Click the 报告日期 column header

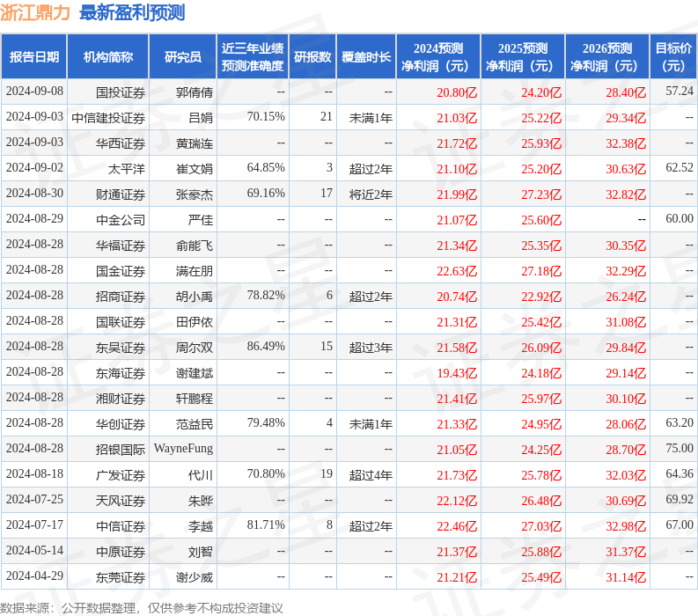coord(33,57)
